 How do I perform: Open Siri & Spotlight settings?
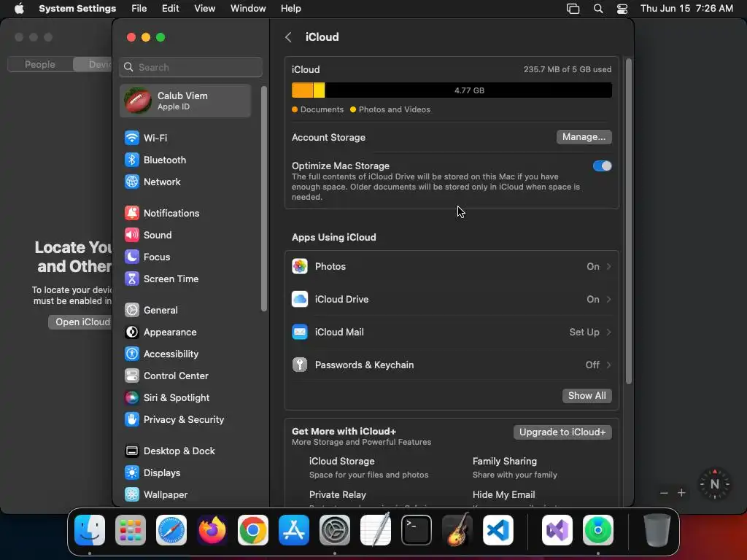(186, 398)
